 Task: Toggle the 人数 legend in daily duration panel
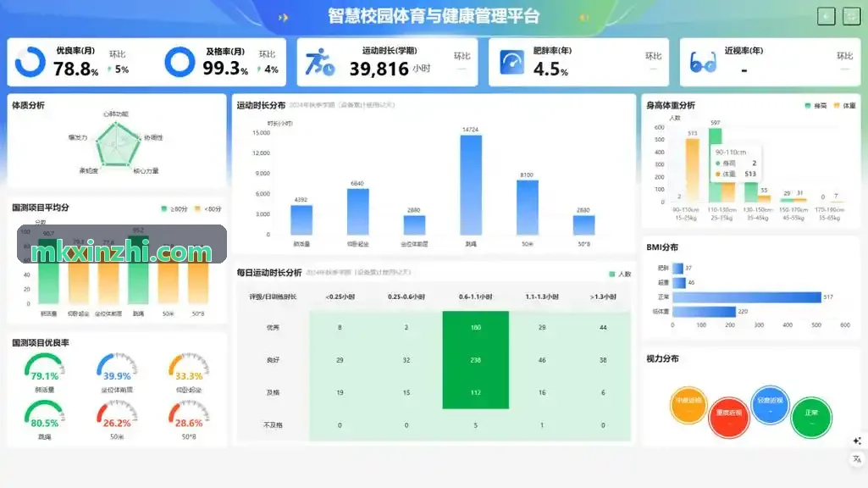coord(620,274)
